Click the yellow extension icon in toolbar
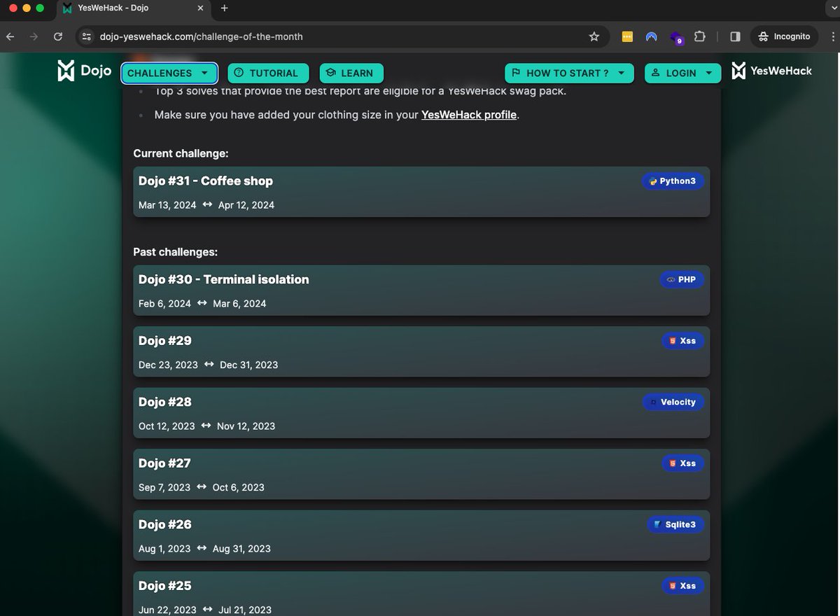 tap(627, 36)
